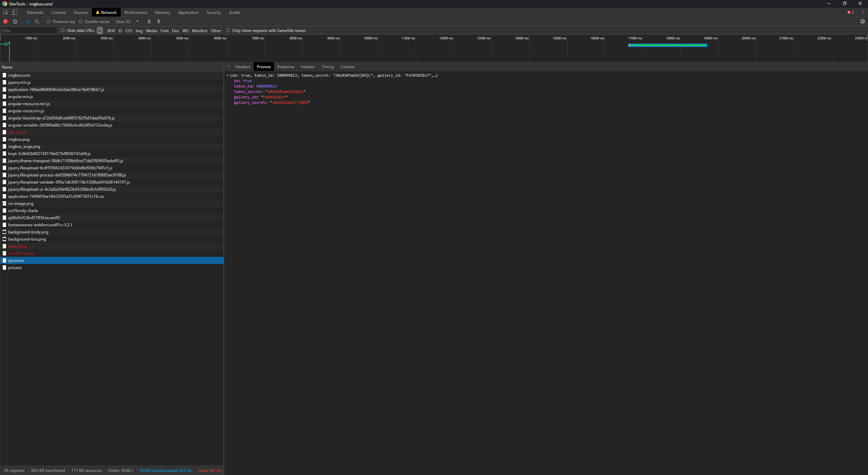Image resolution: width=868 pixels, height=475 pixels.
Task: Click the file icon beside site_ads.js
Action: click(4, 132)
